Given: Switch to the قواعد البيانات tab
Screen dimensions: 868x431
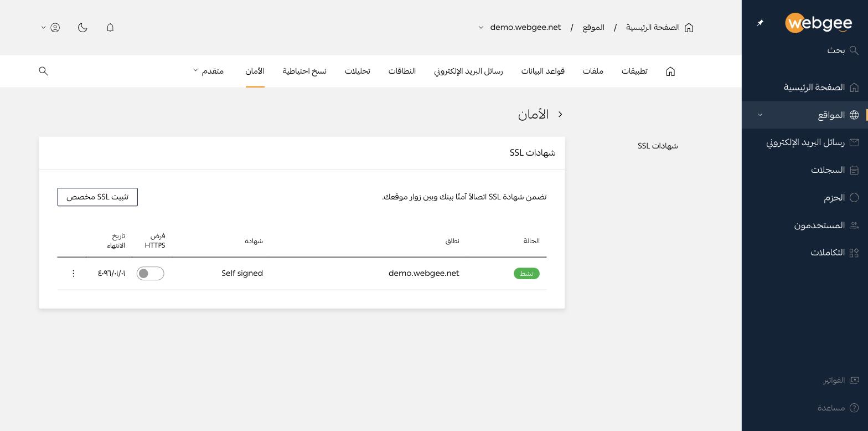Looking at the screenshot, I should point(542,71).
